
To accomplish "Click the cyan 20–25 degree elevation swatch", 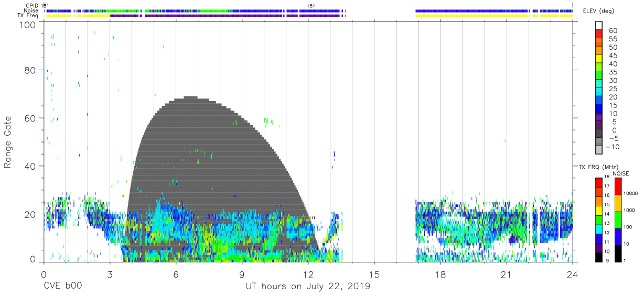I will coord(599,93).
